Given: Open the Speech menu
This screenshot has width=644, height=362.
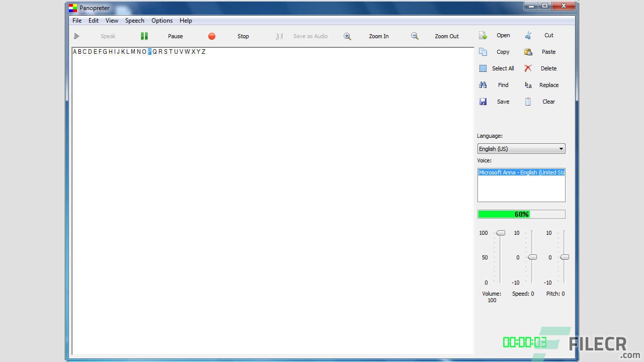Looking at the screenshot, I should (x=134, y=21).
